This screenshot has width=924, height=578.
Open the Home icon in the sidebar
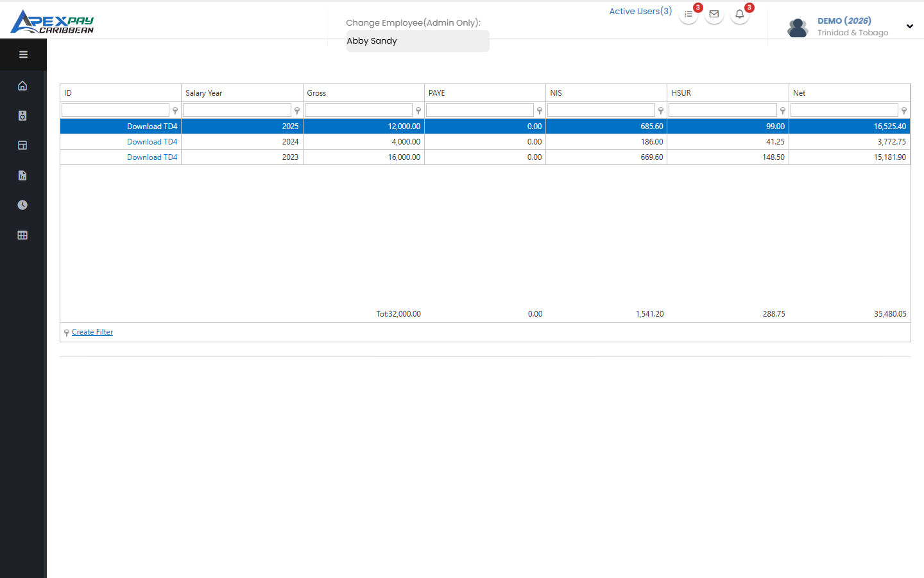[22, 85]
